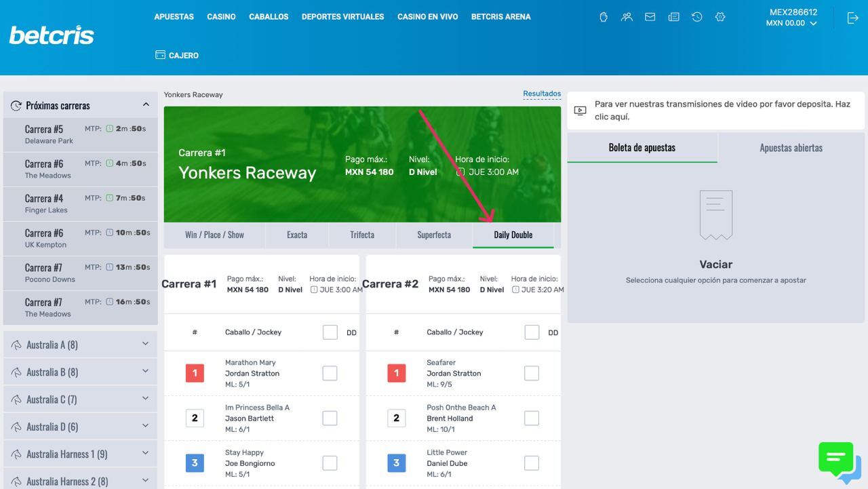Tick the checkbox for Posh Onthe Beach A
Image resolution: width=868 pixels, height=489 pixels.
coord(532,418)
